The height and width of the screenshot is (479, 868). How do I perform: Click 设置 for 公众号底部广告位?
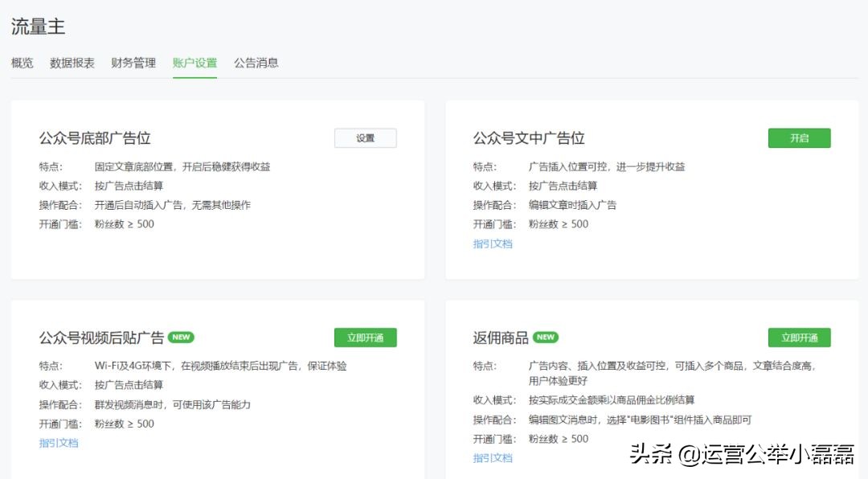coord(366,137)
